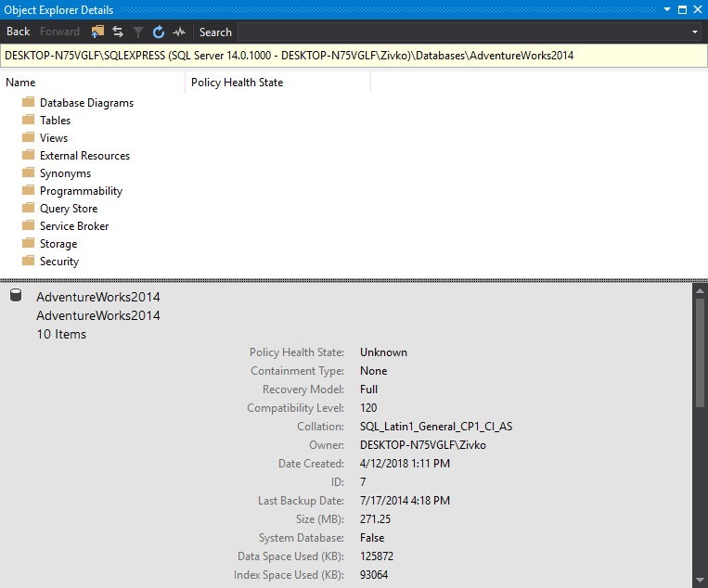Select the Database Diagrams folder icon
708x588 pixels.
[x=29, y=102]
